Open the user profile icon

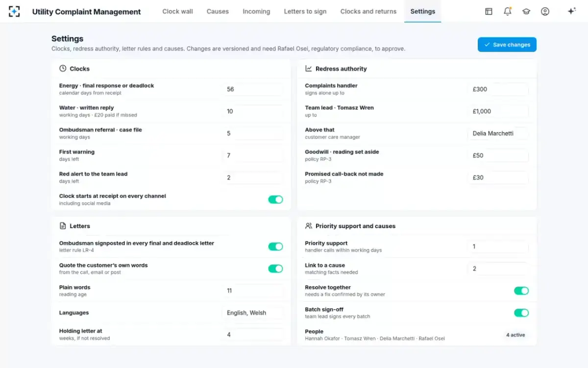click(545, 11)
